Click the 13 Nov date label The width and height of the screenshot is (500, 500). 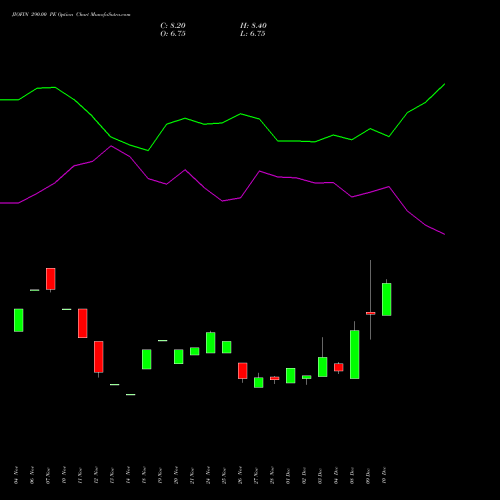[x=112, y=475]
